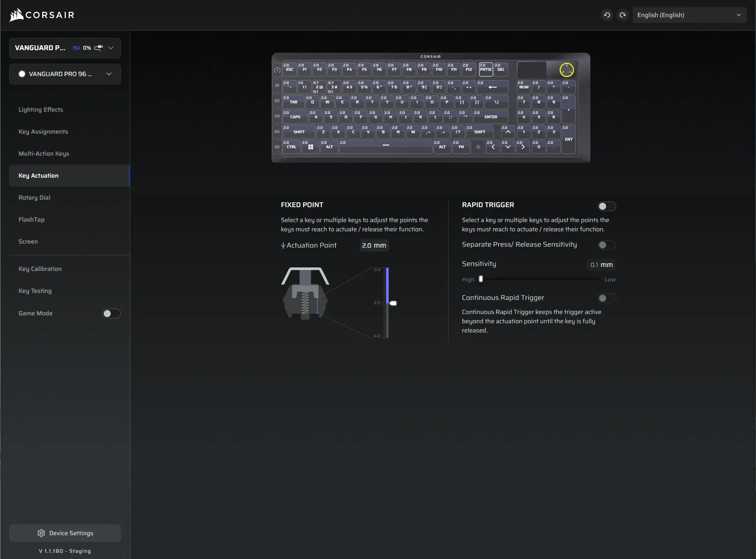This screenshot has height=559, width=756.
Task: Toggle Game Mode switch
Action: pos(112,314)
